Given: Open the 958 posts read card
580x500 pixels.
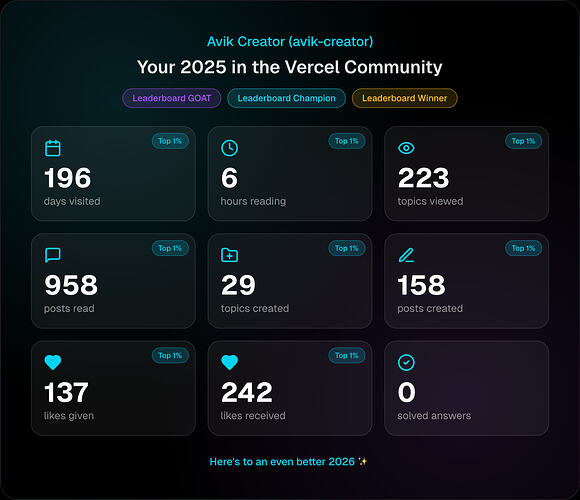Looking at the screenshot, I should point(113,281).
